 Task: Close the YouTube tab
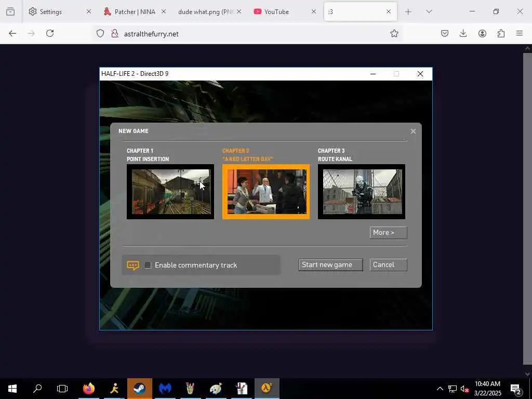(x=313, y=11)
